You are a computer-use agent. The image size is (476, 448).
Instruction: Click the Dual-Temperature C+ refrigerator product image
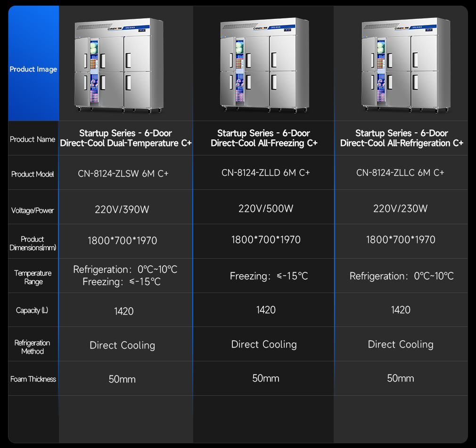[x=120, y=66]
